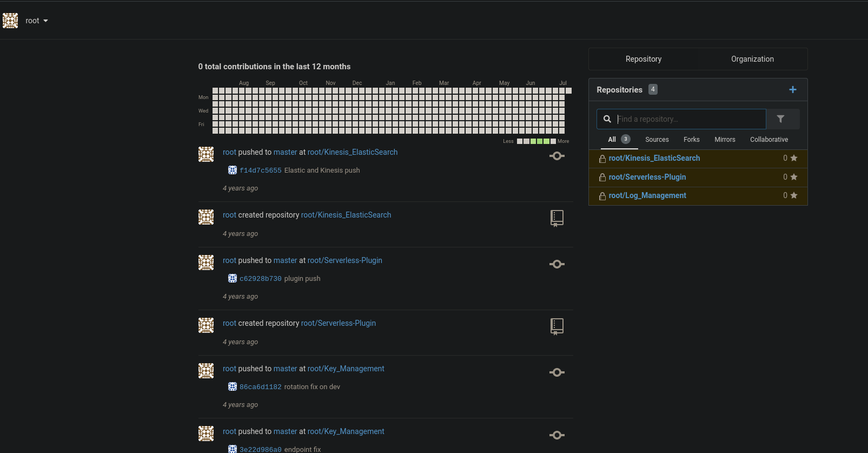Click lock icon beside root/Log_Management
868x453 pixels.
pos(602,196)
